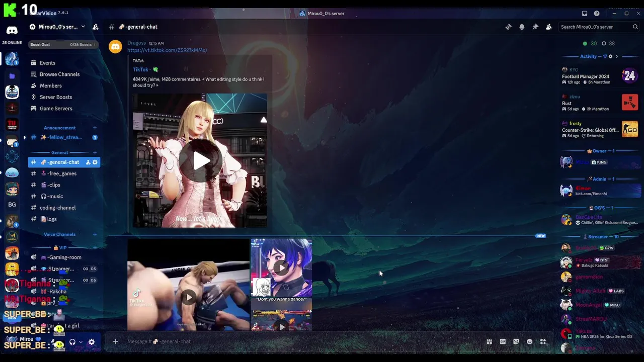Click the search magnifier icon

coord(635,27)
